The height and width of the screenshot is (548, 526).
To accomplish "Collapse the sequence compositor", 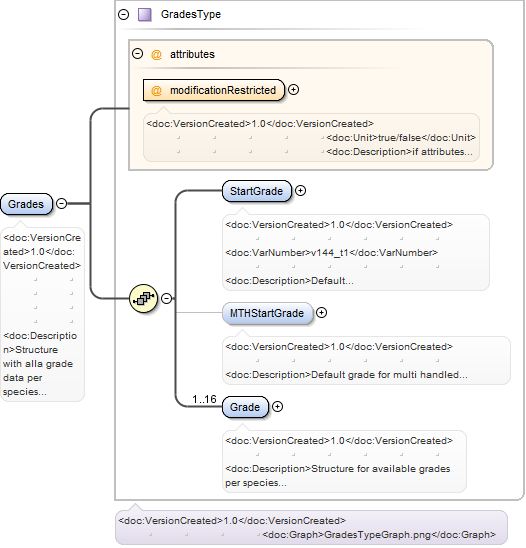I will [167, 298].
